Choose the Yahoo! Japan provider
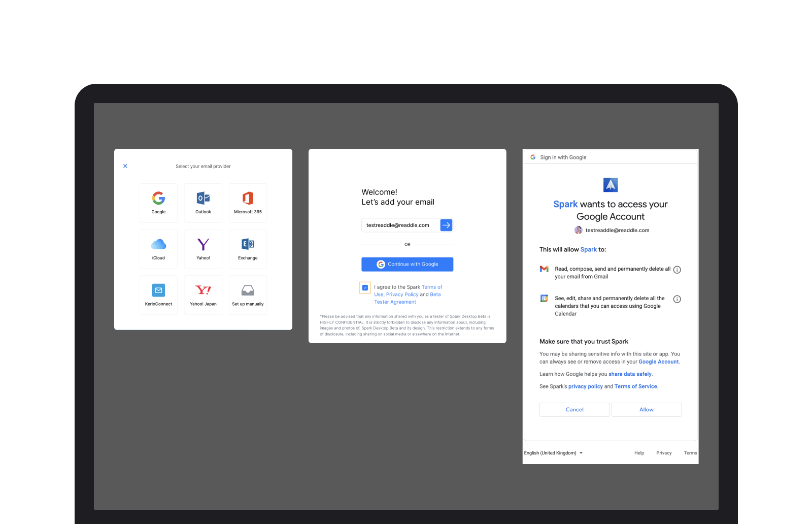 point(203,295)
